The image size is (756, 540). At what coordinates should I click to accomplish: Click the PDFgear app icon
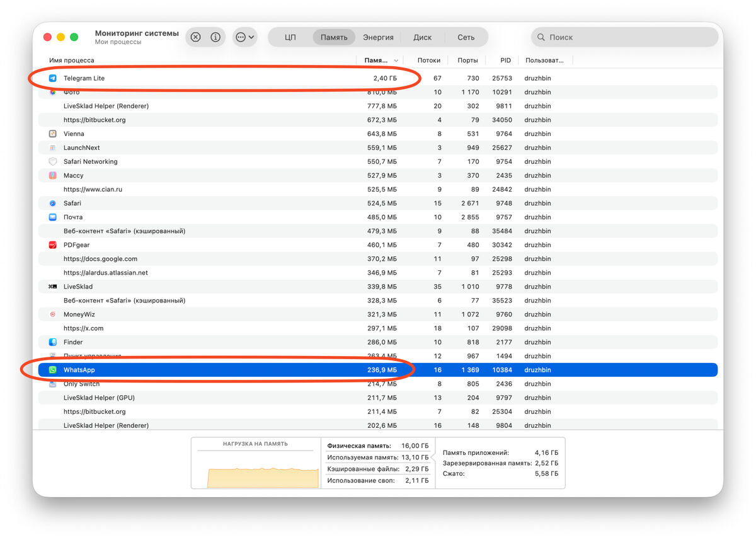pos(53,244)
